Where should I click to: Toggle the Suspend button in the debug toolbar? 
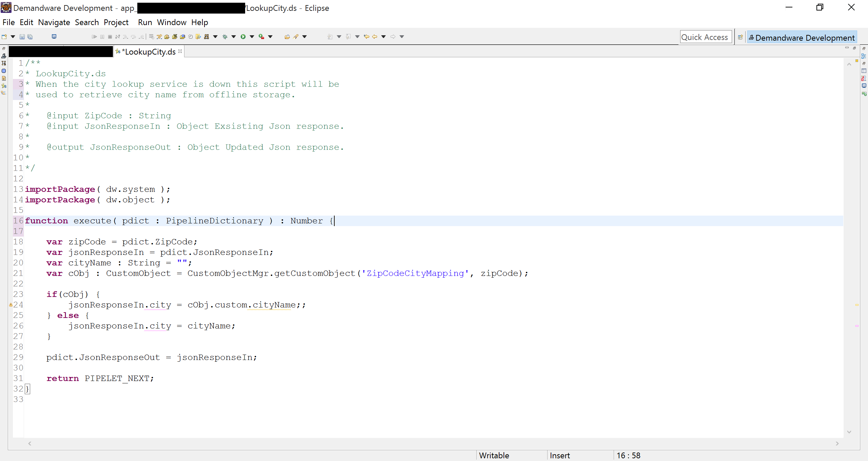coord(102,36)
